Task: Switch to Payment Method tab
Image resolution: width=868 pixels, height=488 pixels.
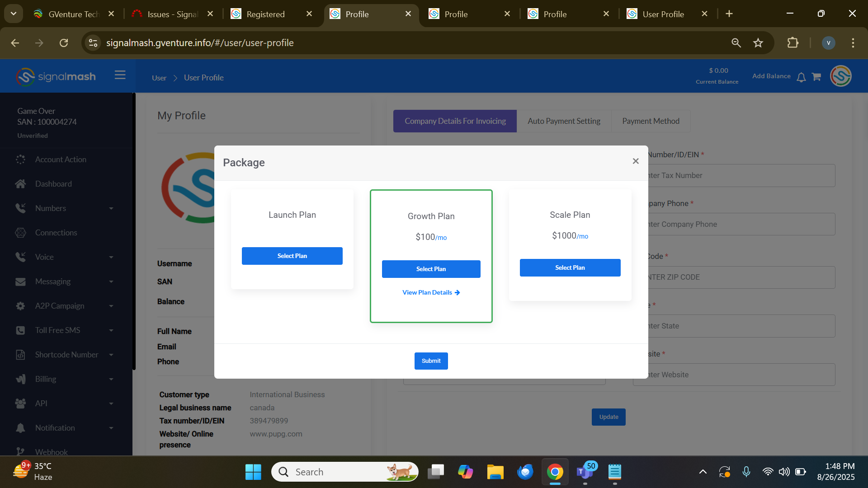Action: tap(651, 121)
